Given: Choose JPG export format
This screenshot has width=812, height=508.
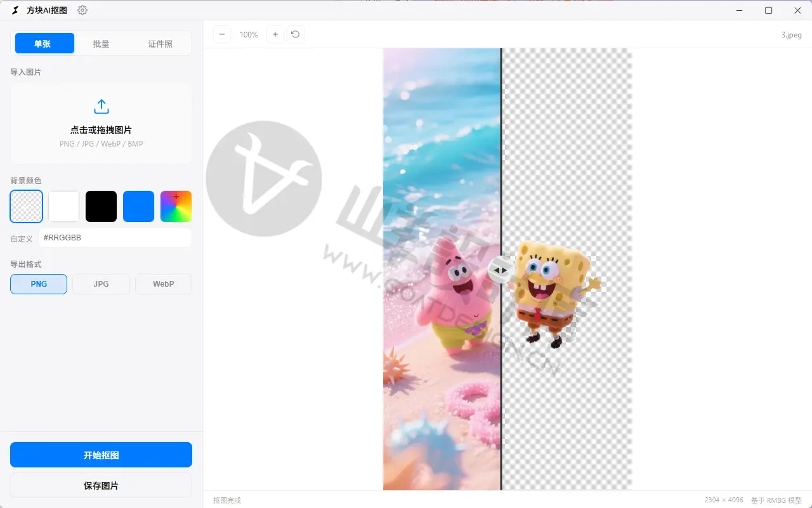Looking at the screenshot, I should 101,284.
